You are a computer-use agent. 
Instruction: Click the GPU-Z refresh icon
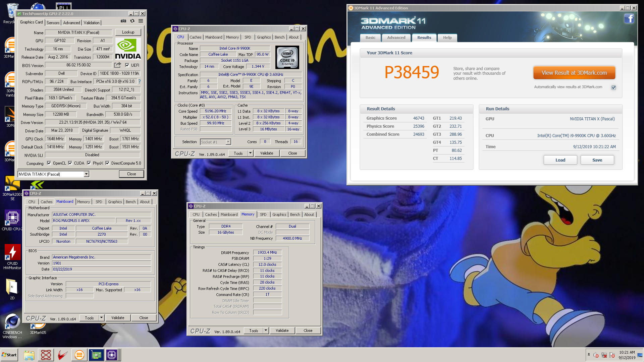(132, 21)
